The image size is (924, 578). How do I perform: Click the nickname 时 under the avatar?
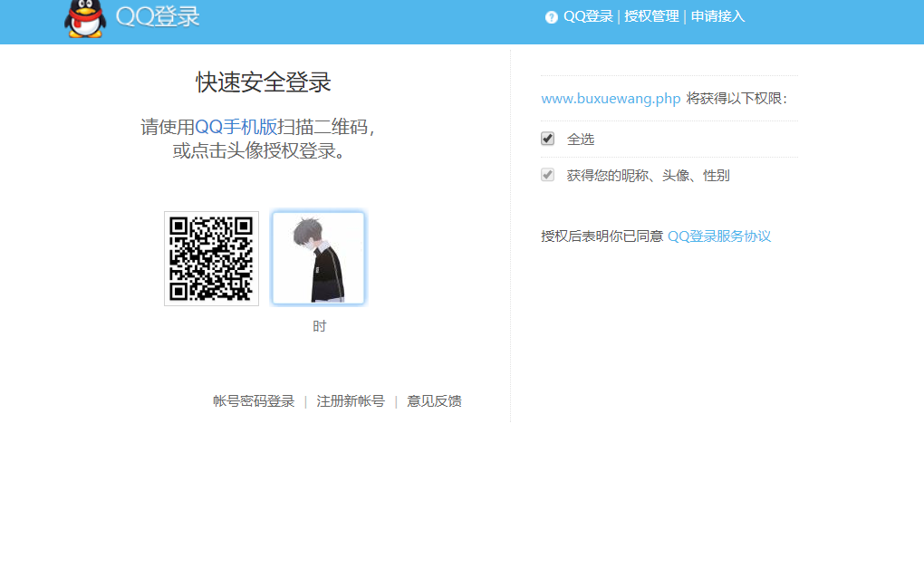tap(320, 326)
